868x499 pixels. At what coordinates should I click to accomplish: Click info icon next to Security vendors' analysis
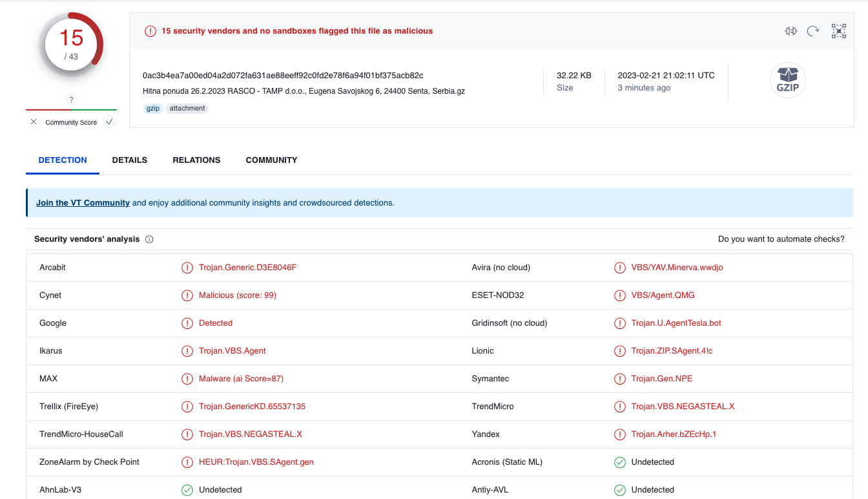pyautogui.click(x=149, y=239)
